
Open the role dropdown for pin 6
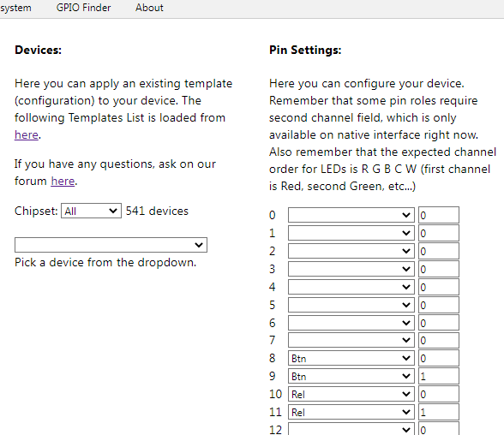click(x=351, y=323)
